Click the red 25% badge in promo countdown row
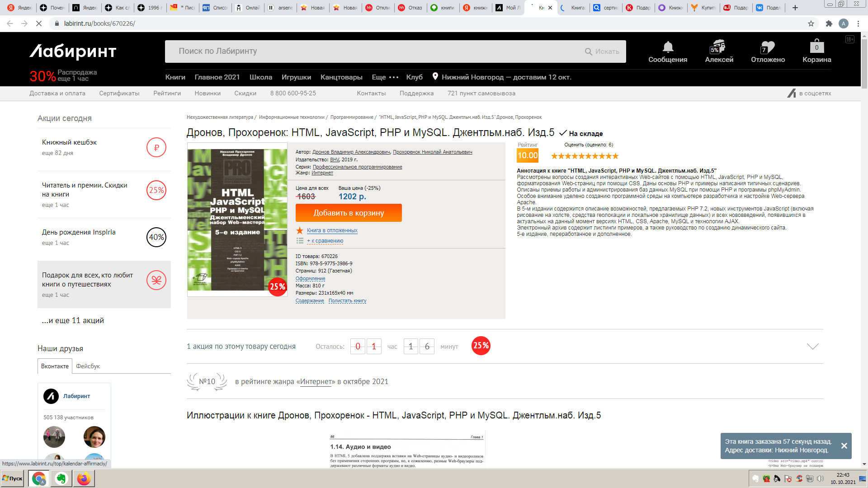 [481, 346]
